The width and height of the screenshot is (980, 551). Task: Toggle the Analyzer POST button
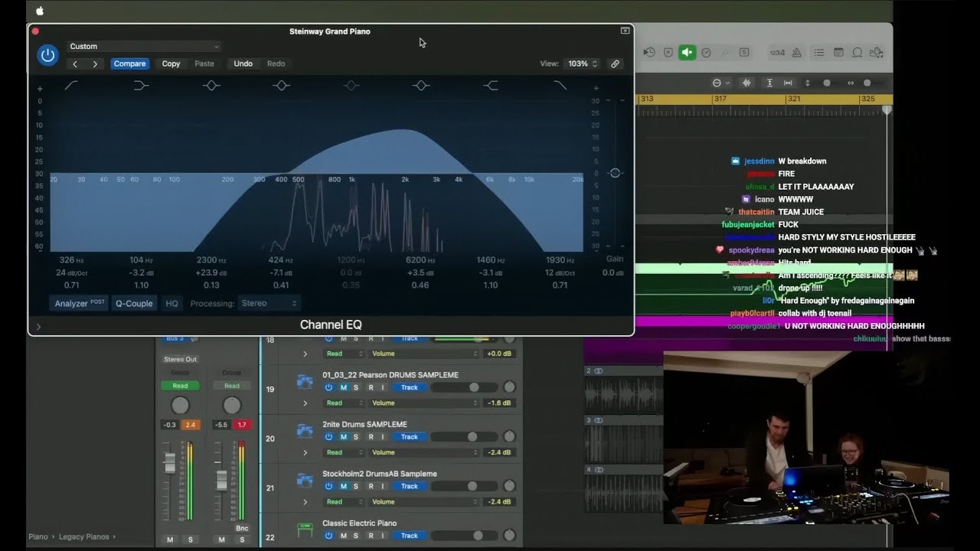pyautogui.click(x=80, y=303)
